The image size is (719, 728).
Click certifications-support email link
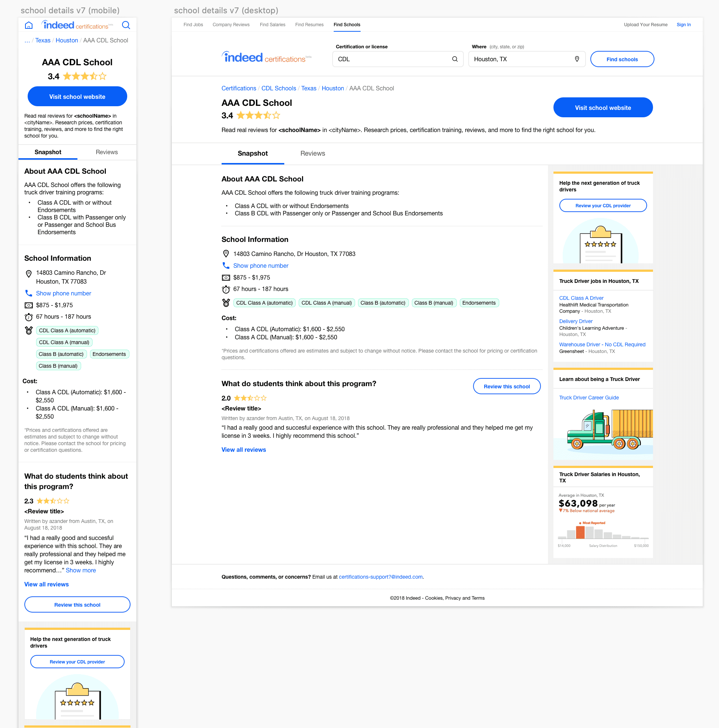point(381,577)
